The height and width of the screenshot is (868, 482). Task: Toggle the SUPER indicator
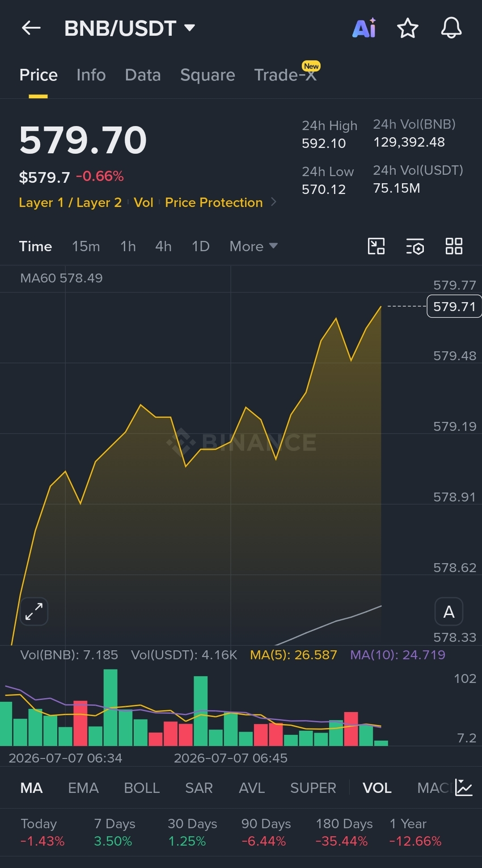pyautogui.click(x=313, y=788)
